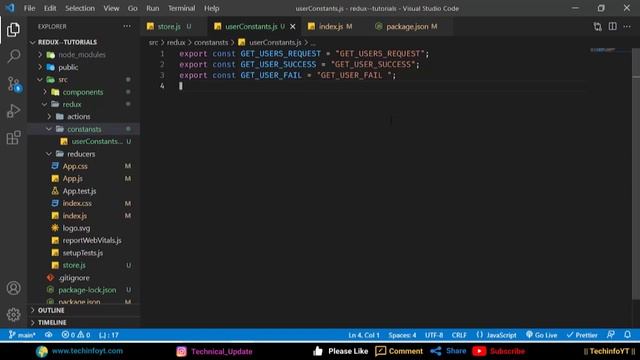
Task: Collapse constansts folder
Action: (84, 129)
